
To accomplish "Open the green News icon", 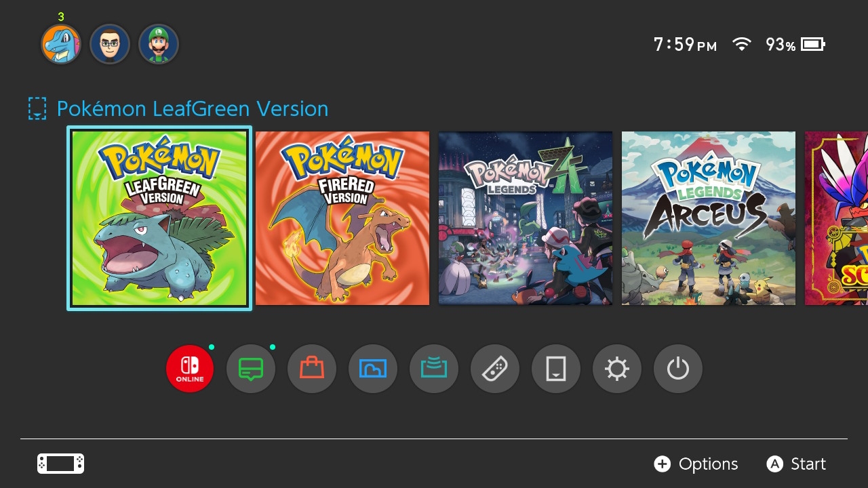I will coord(251,369).
